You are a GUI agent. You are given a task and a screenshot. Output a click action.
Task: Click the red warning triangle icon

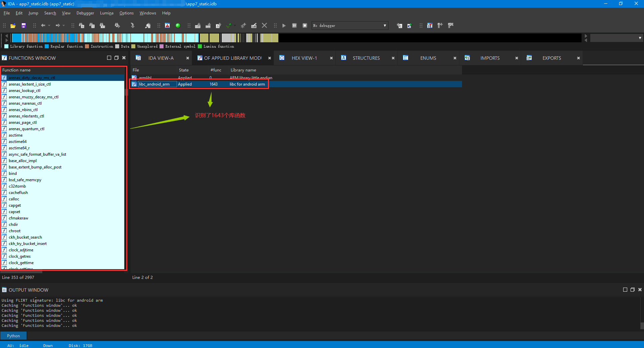167,26
